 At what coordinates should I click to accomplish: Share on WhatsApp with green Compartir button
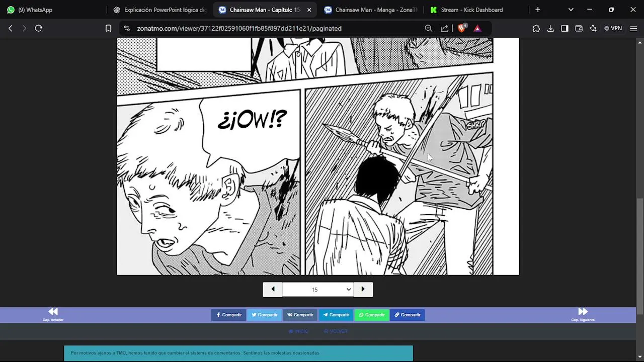[371, 315]
